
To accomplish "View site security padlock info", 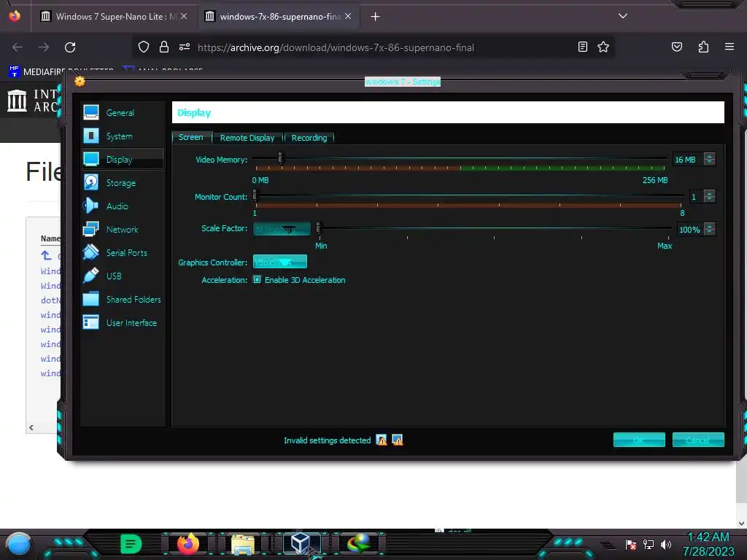I will click(x=164, y=47).
